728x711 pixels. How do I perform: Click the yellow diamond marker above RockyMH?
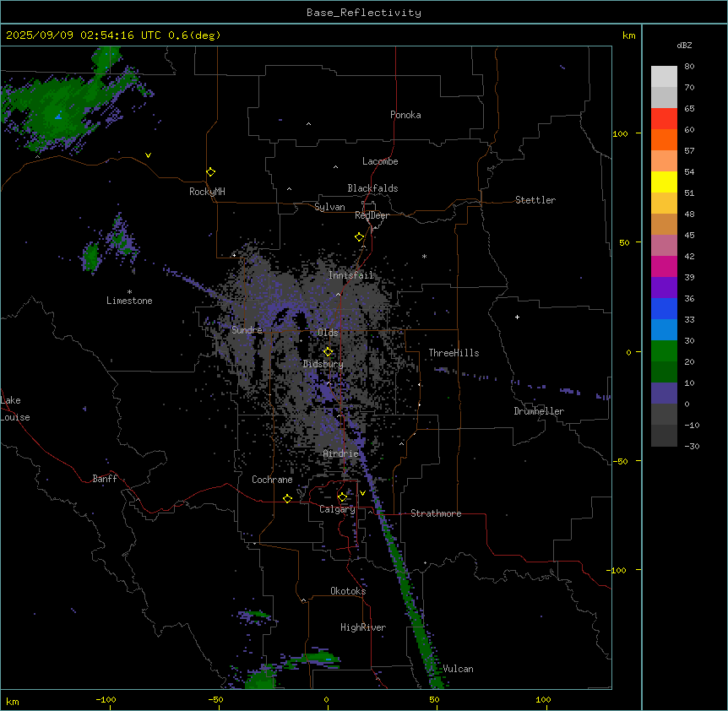(x=211, y=171)
